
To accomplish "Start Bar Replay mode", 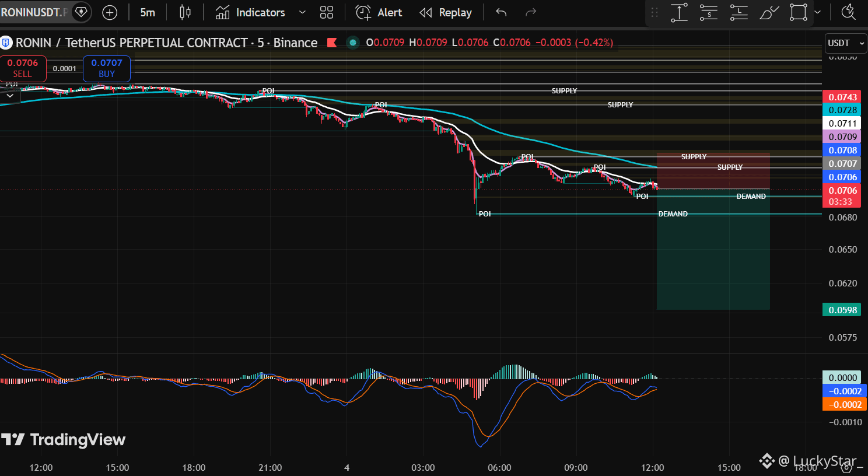I will coord(446,12).
